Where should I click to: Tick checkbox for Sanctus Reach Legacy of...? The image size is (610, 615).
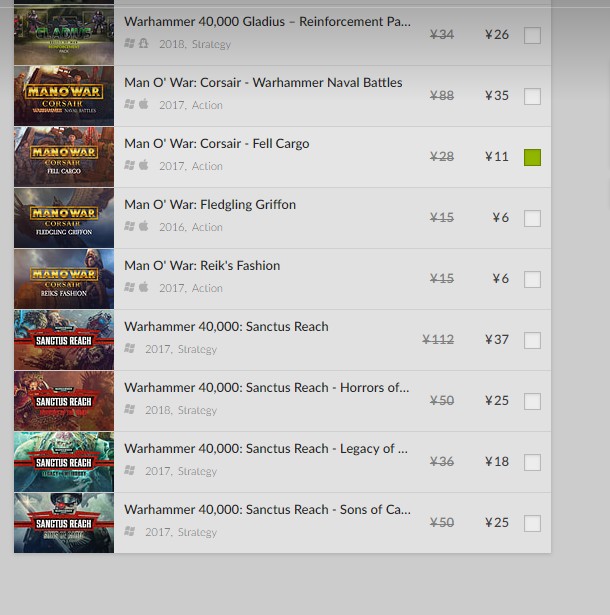point(532,462)
